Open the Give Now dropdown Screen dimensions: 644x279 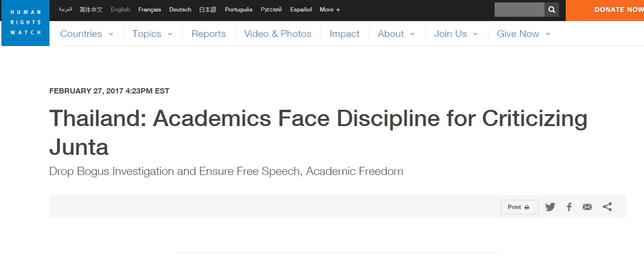pyautogui.click(x=524, y=34)
